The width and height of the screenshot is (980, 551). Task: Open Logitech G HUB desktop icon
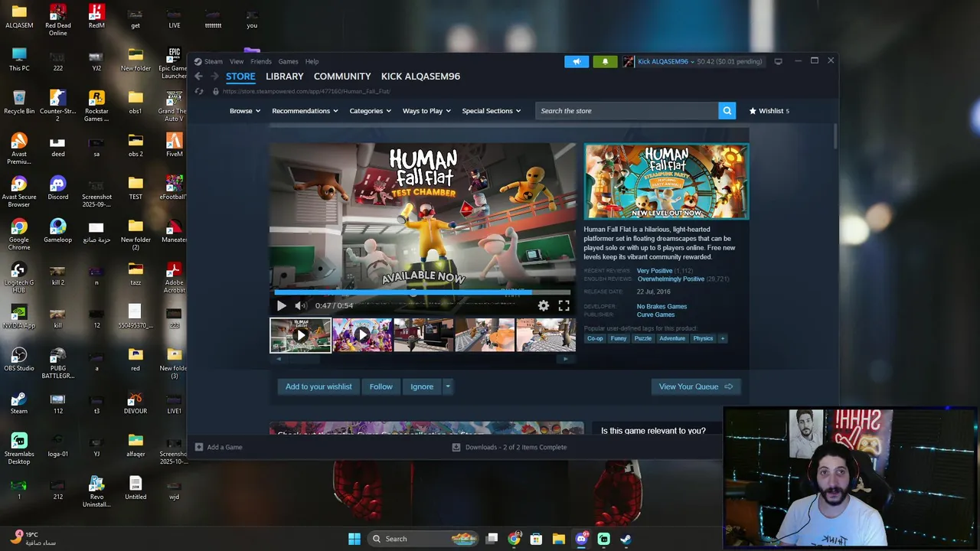[x=19, y=278]
